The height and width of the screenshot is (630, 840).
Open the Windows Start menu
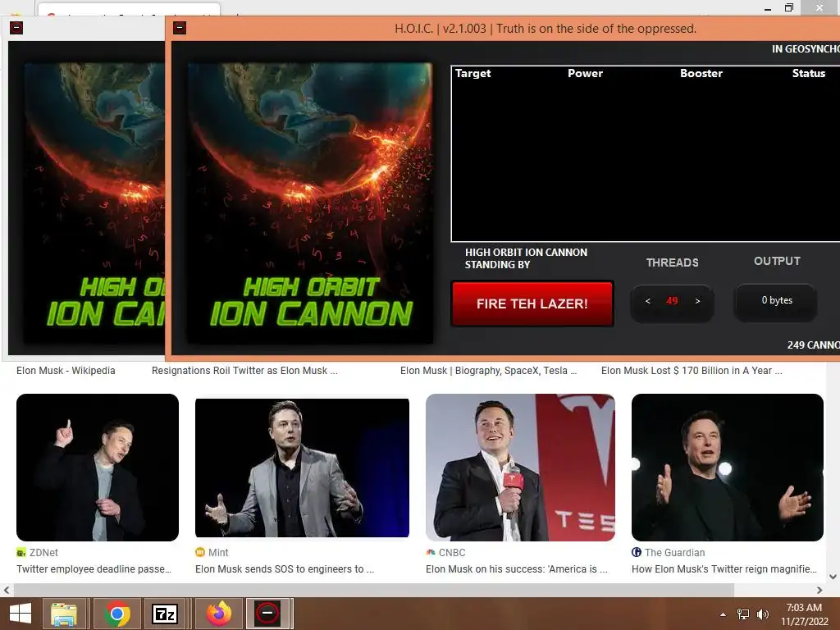21,614
